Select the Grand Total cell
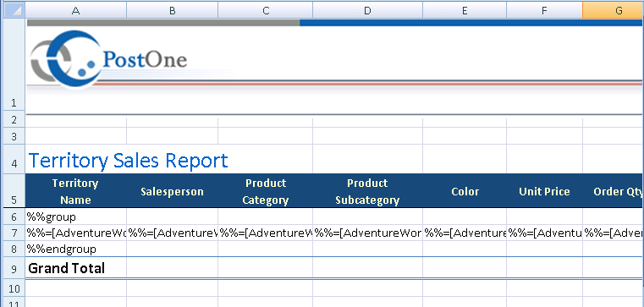The height and width of the screenshot is (307, 644). pos(76,268)
